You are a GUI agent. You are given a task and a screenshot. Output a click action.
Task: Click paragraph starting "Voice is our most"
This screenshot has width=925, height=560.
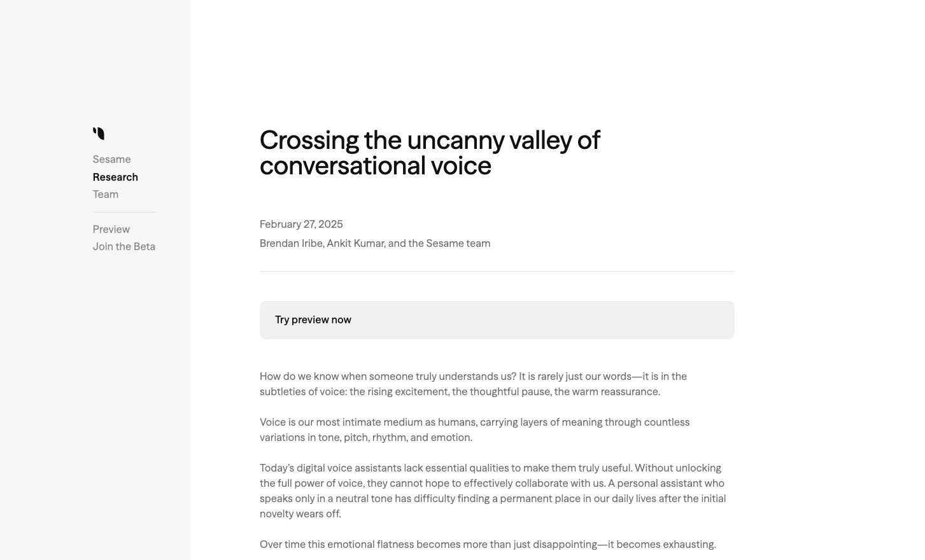(474, 430)
